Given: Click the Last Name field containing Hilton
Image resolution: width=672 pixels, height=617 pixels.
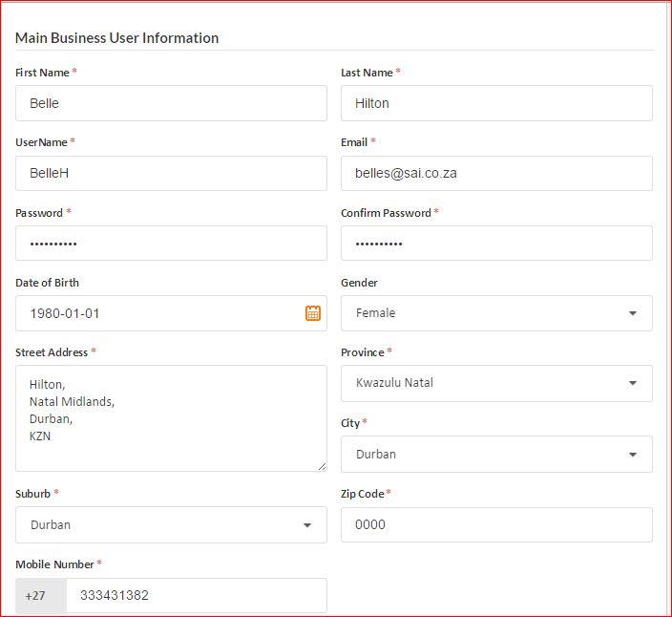Looking at the screenshot, I should (496, 103).
